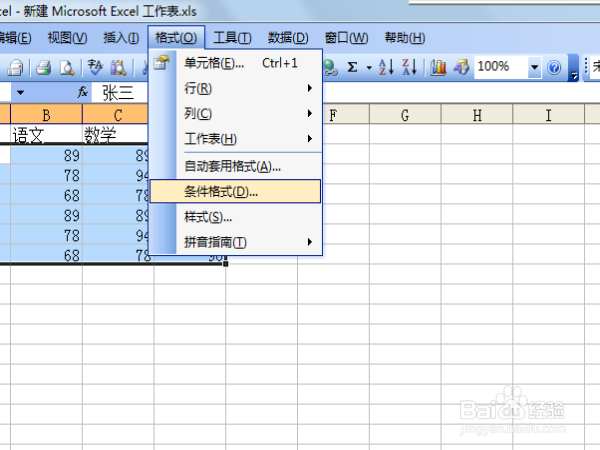Sort descending with the Z-A icon
Viewport: 600px width, 450px height.
409,67
